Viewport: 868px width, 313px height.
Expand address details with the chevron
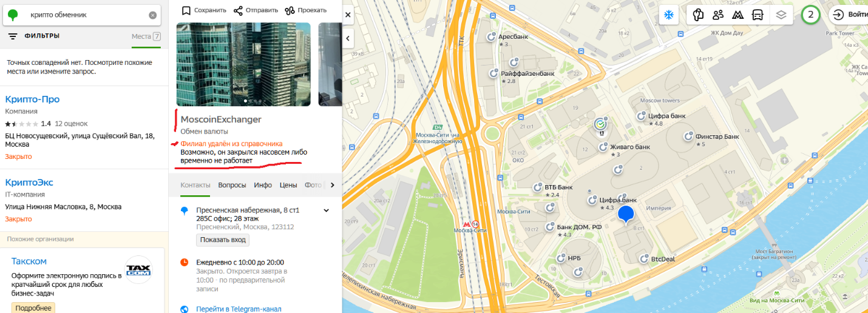tap(326, 210)
